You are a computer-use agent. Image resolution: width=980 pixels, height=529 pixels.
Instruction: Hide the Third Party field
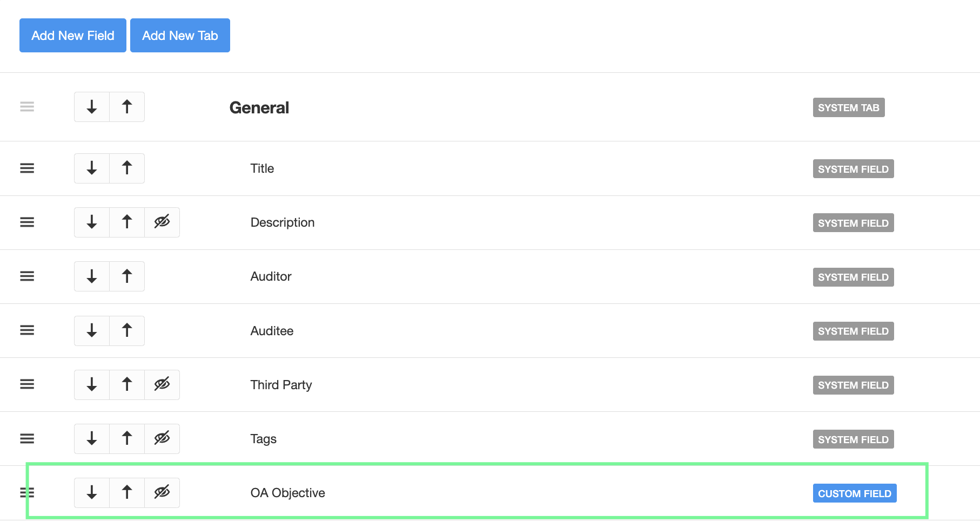(162, 384)
